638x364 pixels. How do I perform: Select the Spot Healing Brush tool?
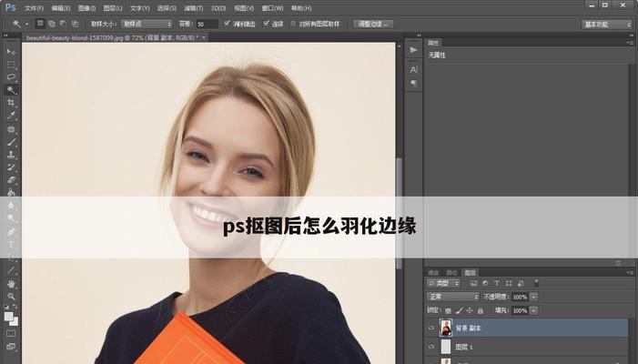(x=11, y=129)
